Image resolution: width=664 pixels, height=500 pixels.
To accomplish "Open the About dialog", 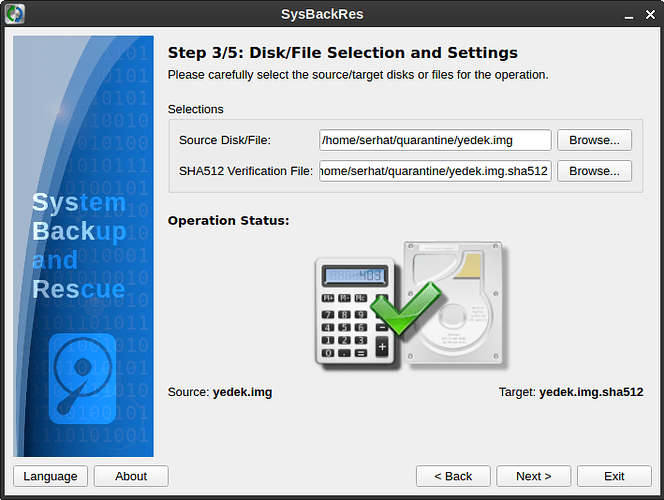I will pyautogui.click(x=131, y=476).
